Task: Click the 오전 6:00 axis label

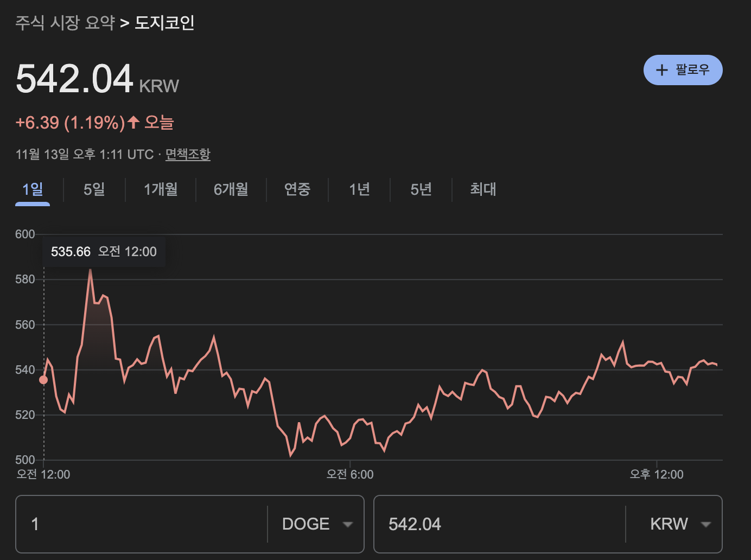Action: (350, 474)
